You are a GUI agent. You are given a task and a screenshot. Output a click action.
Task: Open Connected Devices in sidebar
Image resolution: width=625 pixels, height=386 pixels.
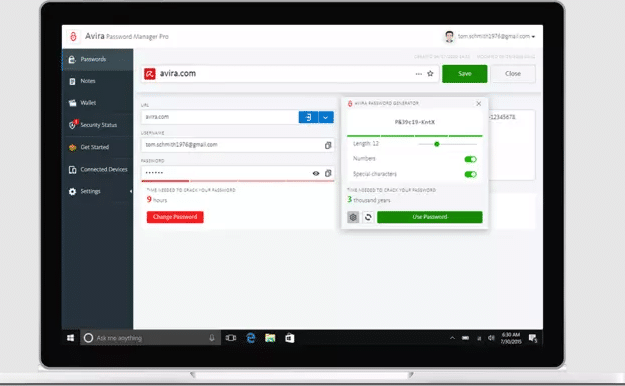(x=98, y=169)
